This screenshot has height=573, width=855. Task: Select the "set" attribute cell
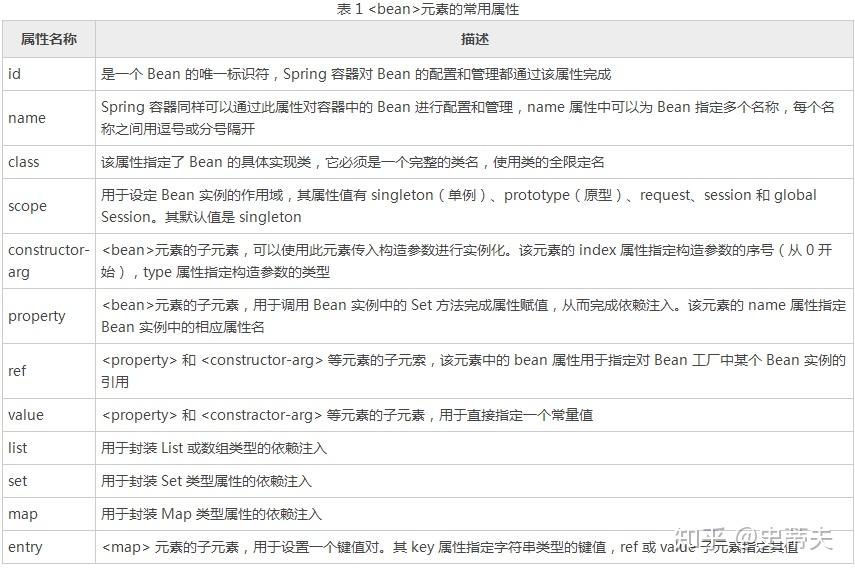tap(49, 481)
